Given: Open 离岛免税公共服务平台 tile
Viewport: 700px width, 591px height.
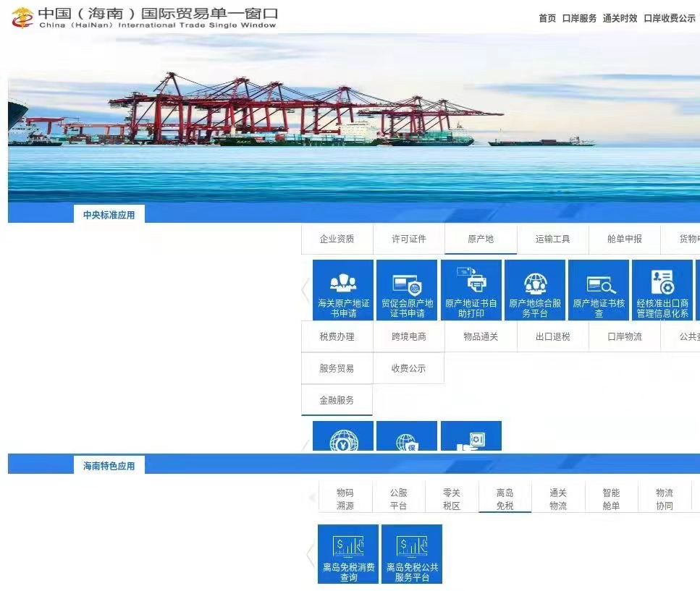Looking at the screenshot, I should pos(412,554).
